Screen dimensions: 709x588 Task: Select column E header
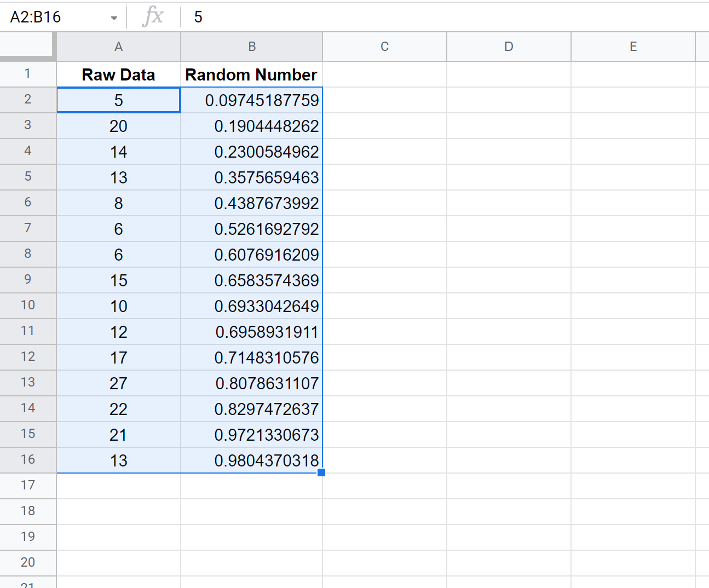[633, 47]
